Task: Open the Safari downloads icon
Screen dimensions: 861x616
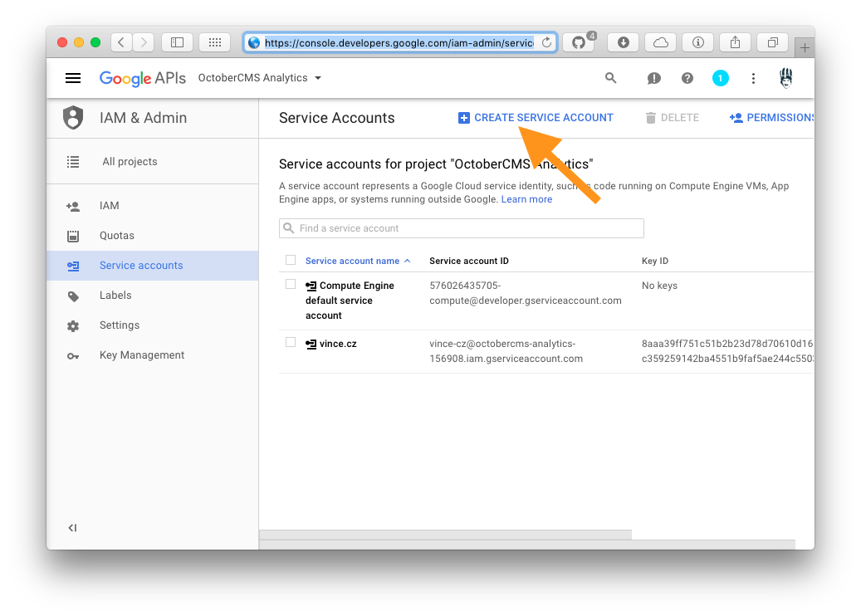Action: [624, 42]
